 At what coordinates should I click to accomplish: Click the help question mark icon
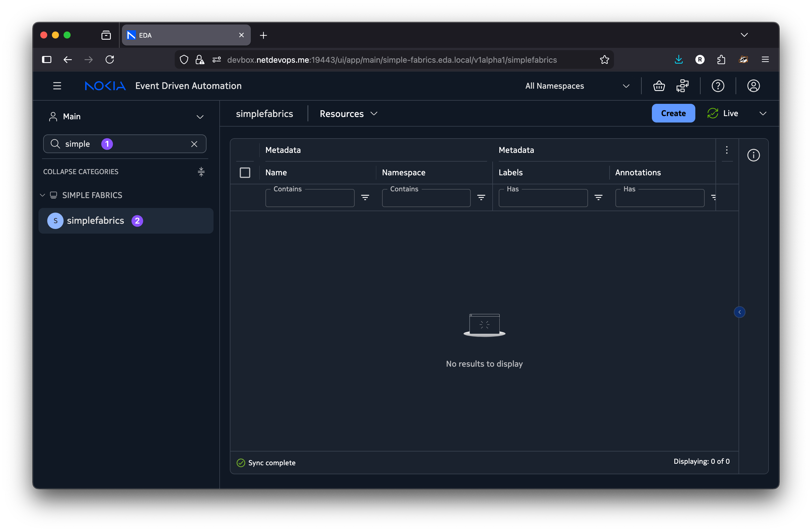click(718, 86)
